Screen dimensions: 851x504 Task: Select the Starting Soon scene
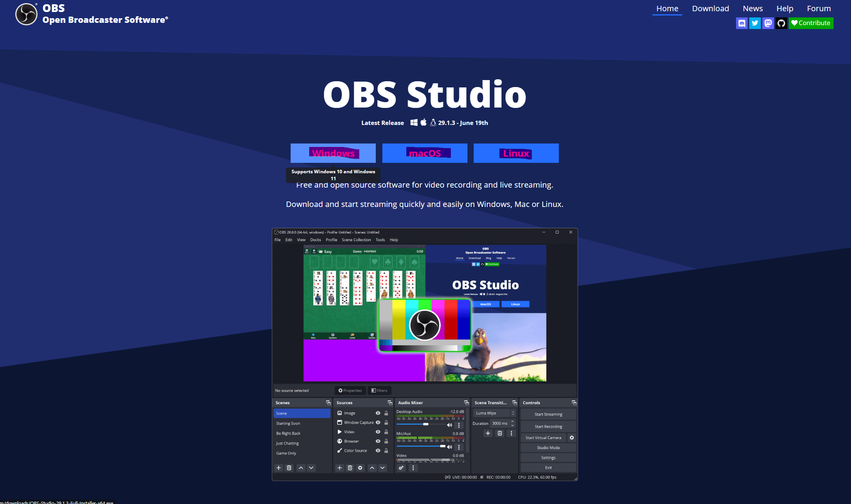pyautogui.click(x=288, y=424)
